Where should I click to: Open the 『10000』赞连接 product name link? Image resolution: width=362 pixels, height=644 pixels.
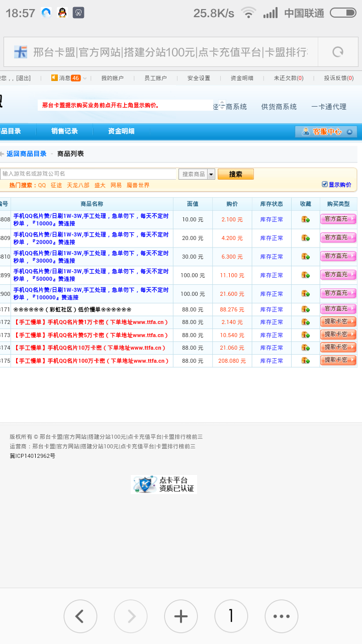91,219
